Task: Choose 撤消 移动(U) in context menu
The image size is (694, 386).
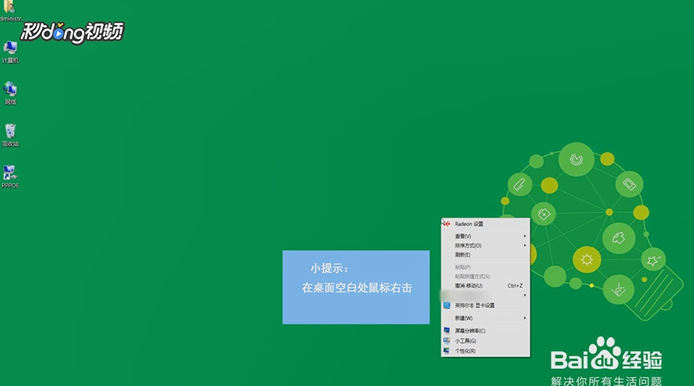Action: point(486,286)
